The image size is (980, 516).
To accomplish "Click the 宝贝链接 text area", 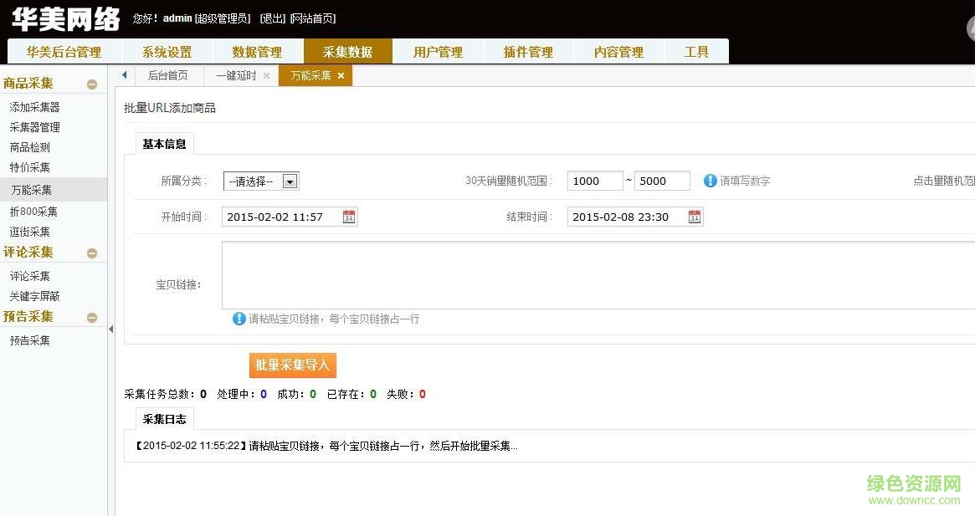I will click(x=596, y=275).
